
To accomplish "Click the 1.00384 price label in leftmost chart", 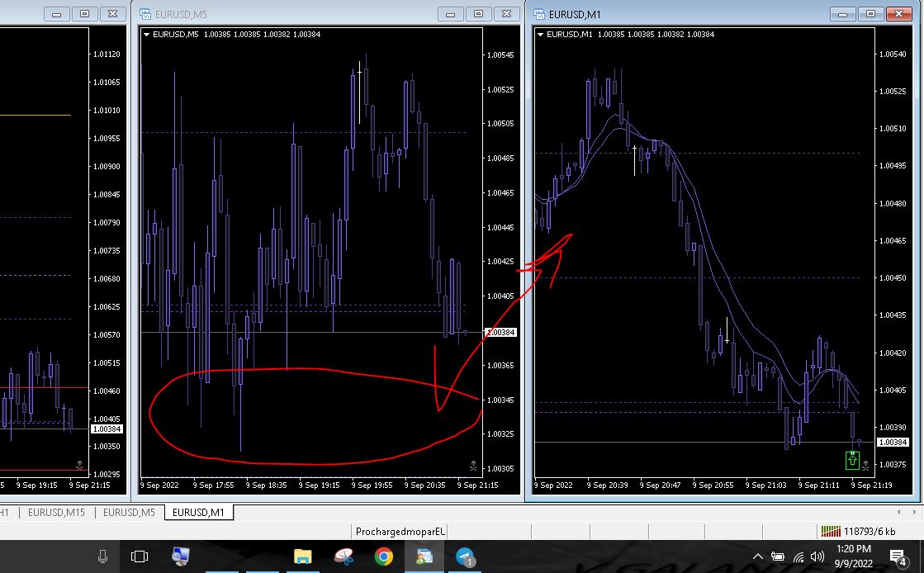I will [107, 429].
